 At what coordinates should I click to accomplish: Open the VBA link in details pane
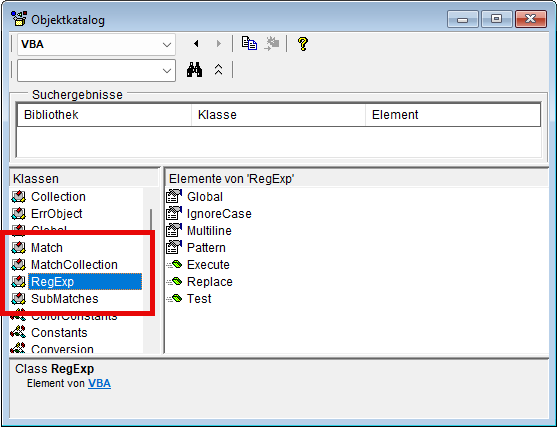pyautogui.click(x=99, y=383)
